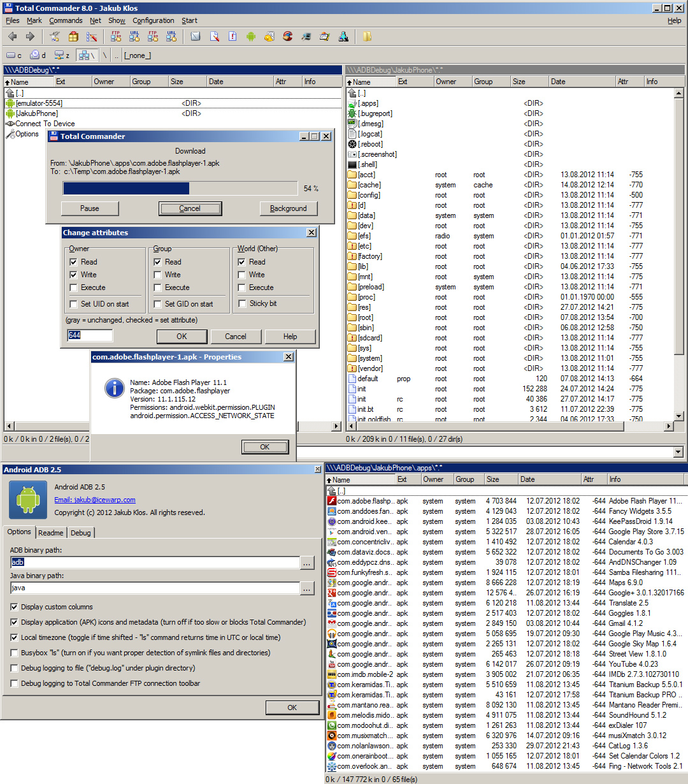Open the [JakubPhone] device entry
This screenshot has width=688, height=784.
pos(36,113)
